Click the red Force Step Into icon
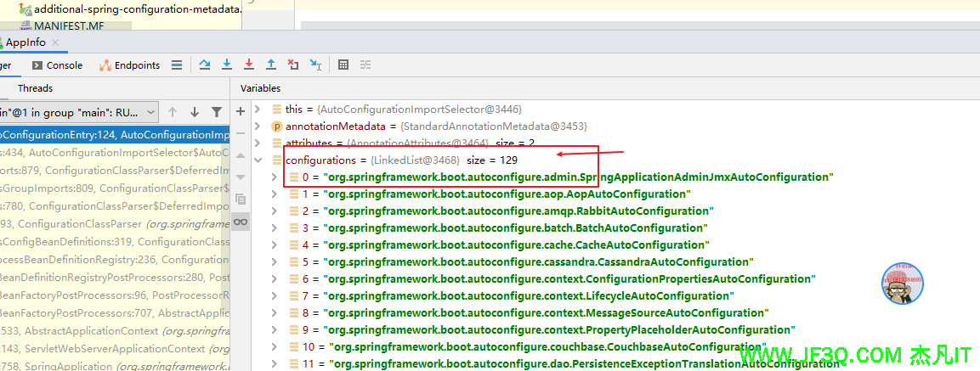Viewport: 980px width, 371px height. point(249,65)
